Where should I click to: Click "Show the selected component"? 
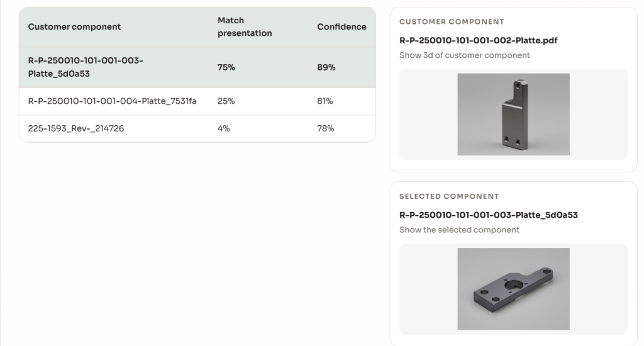pos(459,230)
